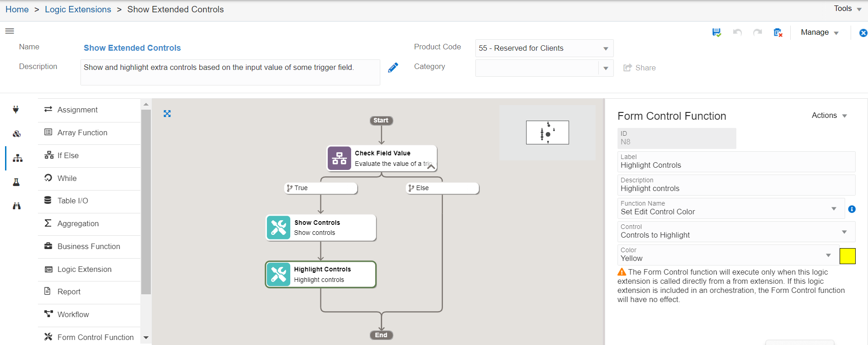Click the yellow color swatch
868x345 pixels.
(847, 256)
